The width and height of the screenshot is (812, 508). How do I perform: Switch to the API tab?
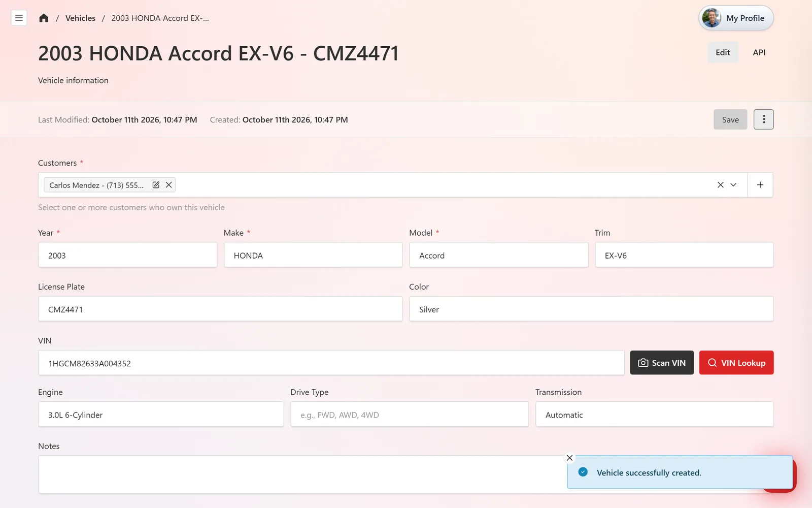(759, 52)
